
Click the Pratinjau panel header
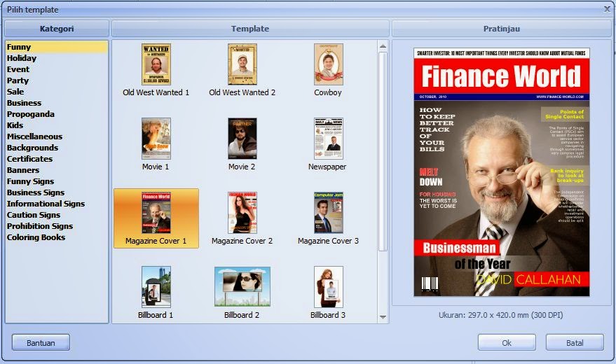[x=502, y=29]
